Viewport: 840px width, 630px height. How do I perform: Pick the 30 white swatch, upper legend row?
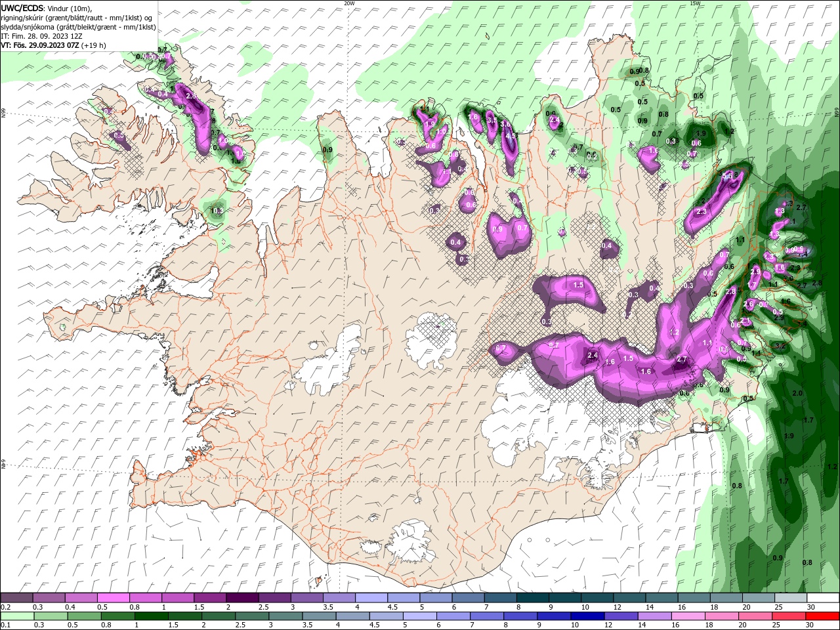click(823, 598)
